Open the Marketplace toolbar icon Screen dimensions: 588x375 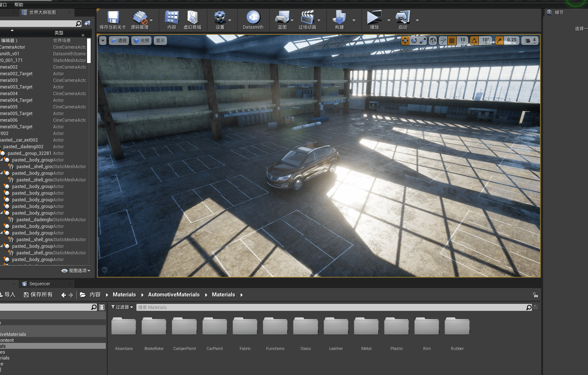192,17
